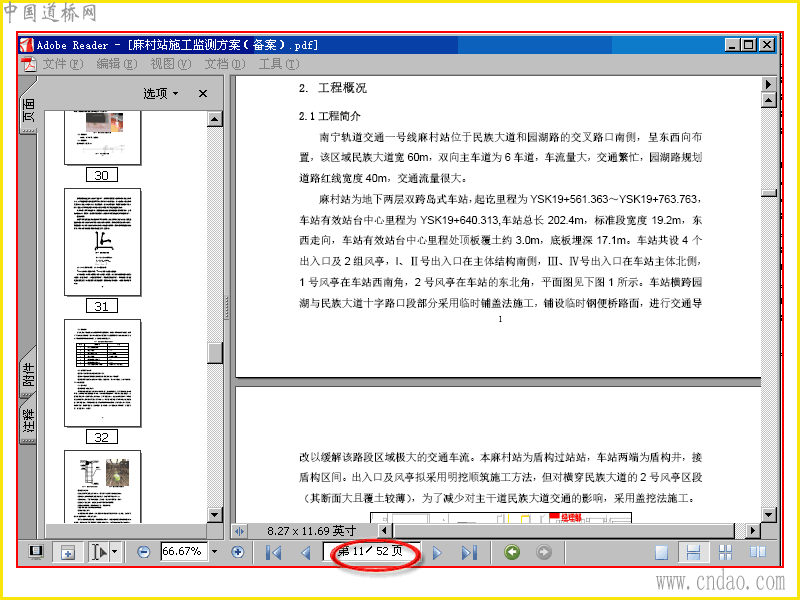Toggle facing pages layout view
The width and height of the screenshot is (800, 600).
pos(758,553)
